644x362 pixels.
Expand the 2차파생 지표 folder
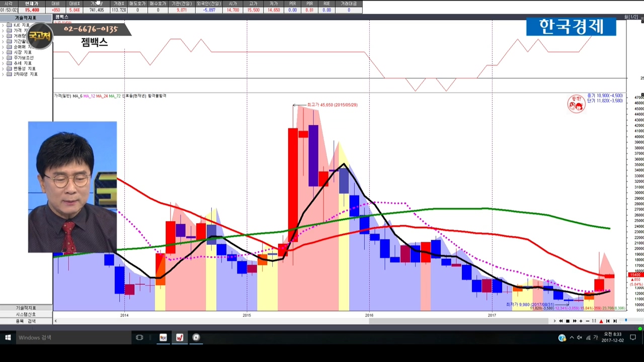click(x=3, y=74)
